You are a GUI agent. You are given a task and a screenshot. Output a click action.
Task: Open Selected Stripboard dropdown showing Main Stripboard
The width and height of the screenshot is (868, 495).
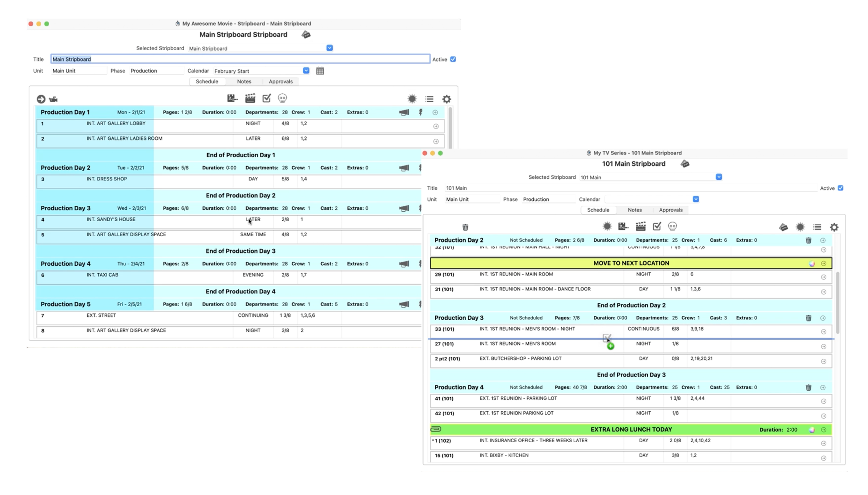pyautogui.click(x=329, y=48)
